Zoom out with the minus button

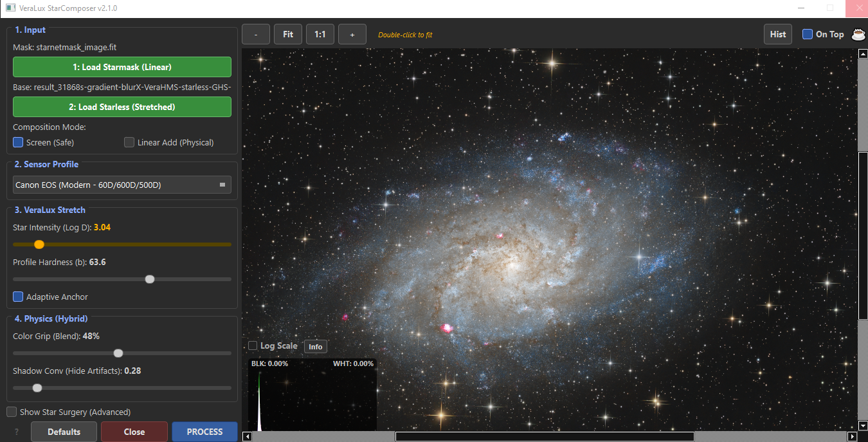[x=256, y=34]
